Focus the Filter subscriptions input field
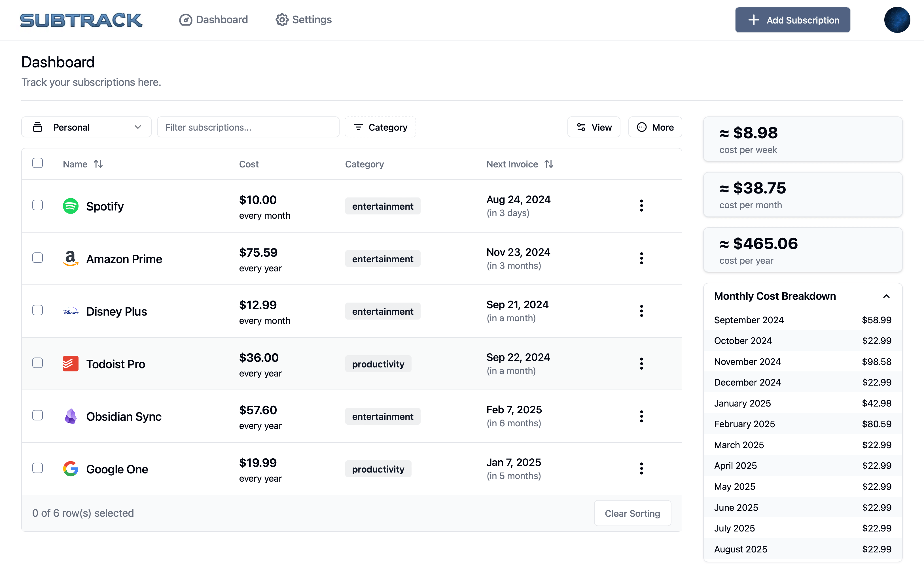The image size is (924, 570). click(x=248, y=127)
